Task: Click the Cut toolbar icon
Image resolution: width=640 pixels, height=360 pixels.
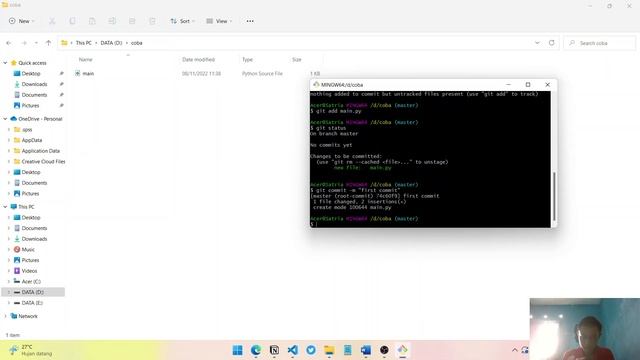Action: pyautogui.click(x=52, y=21)
